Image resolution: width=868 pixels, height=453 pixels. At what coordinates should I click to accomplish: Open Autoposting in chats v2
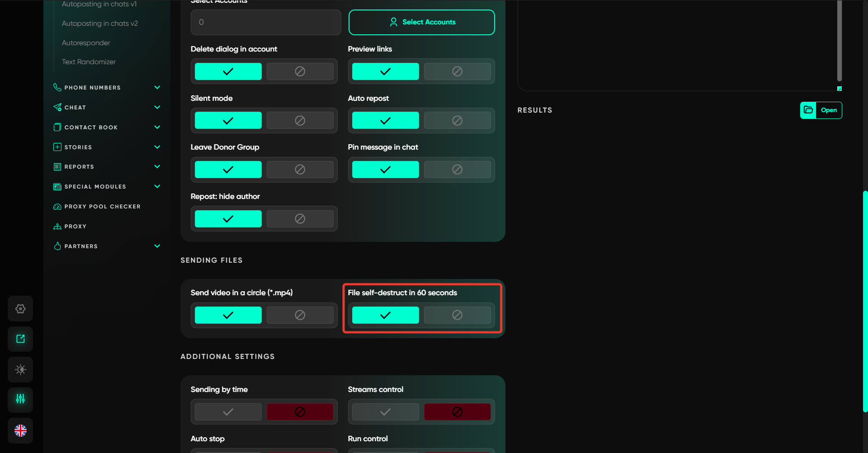coord(100,24)
